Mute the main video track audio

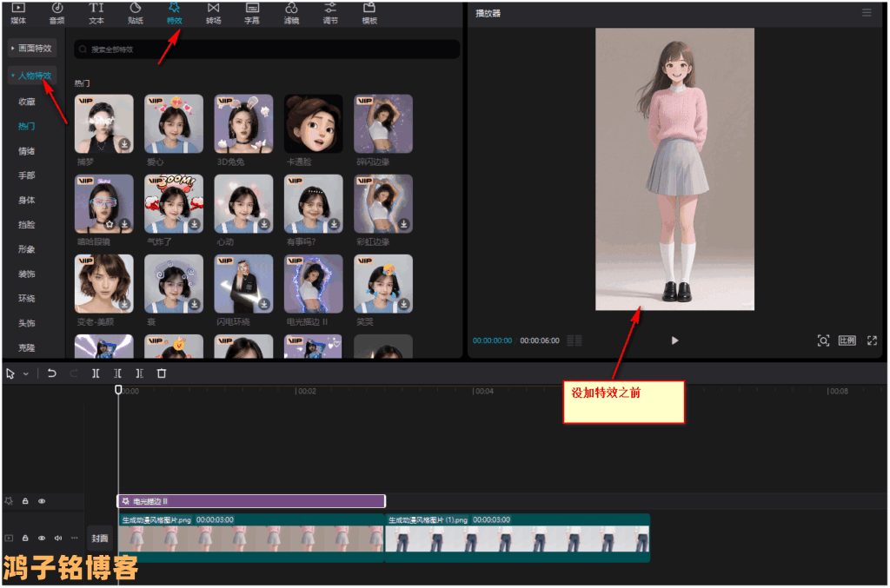click(58, 538)
